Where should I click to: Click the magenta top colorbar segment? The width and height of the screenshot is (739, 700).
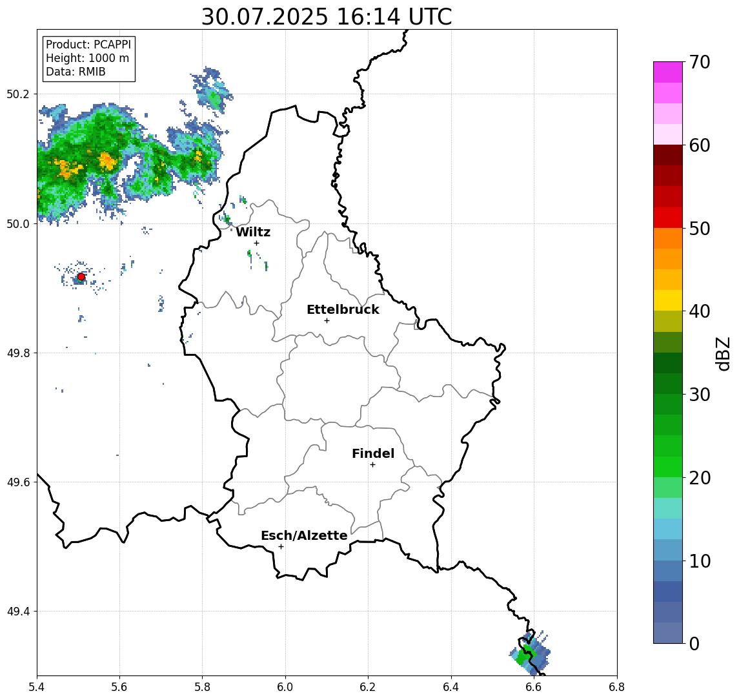pos(668,72)
